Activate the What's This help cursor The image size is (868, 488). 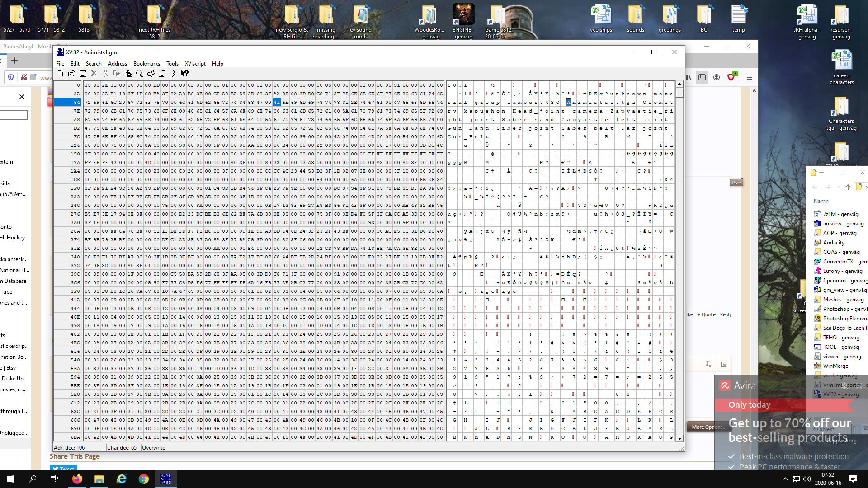(184, 74)
